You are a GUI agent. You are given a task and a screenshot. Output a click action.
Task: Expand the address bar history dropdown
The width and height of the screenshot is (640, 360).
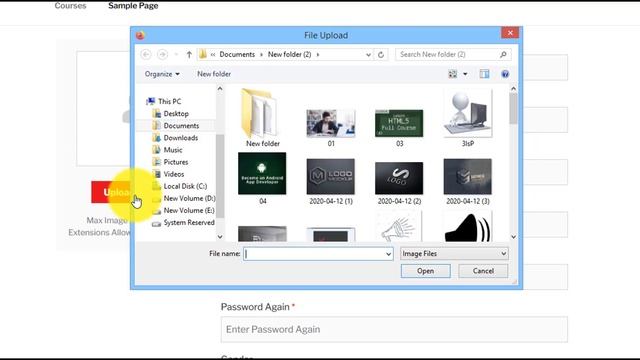[368, 54]
